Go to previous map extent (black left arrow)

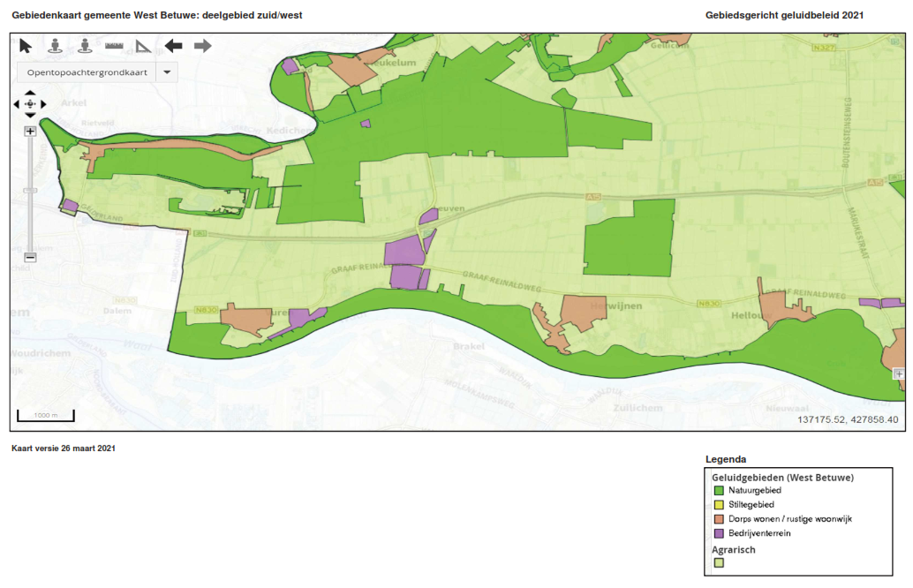[174, 46]
